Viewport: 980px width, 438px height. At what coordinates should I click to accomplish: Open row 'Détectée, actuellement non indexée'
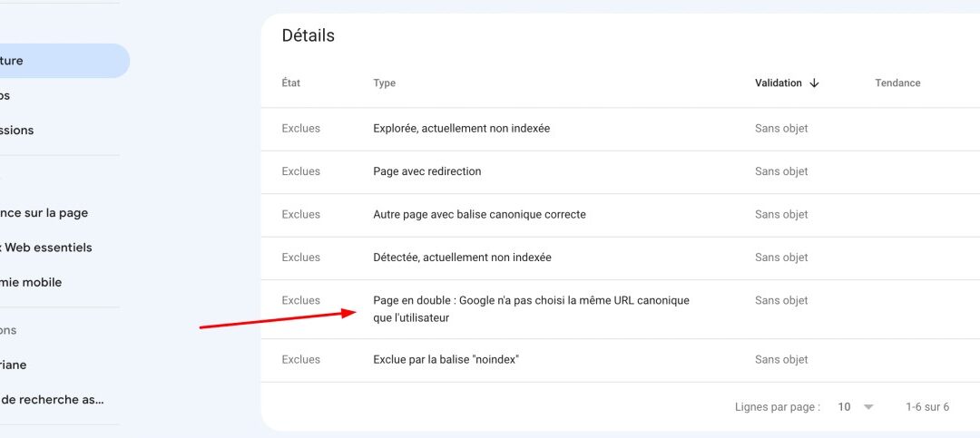click(x=621, y=258)
